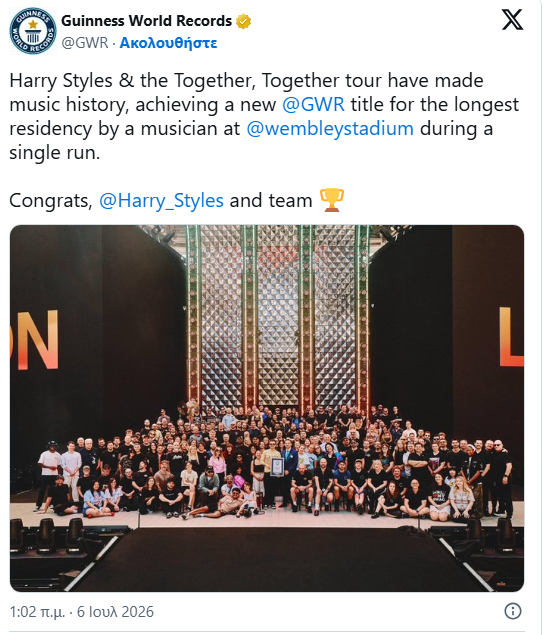Click the trophy emoji in tweet

(x=332, y=200)
